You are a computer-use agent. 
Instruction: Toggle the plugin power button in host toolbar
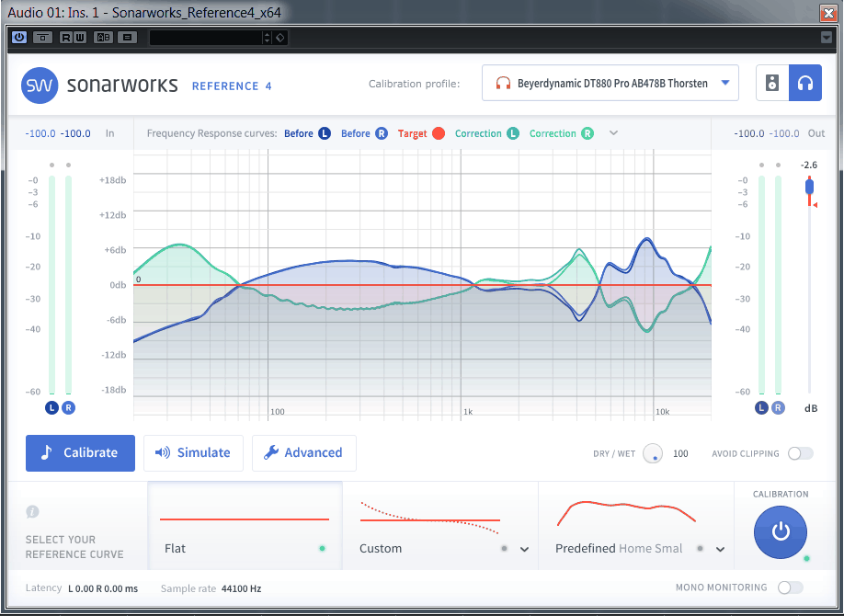19,38
